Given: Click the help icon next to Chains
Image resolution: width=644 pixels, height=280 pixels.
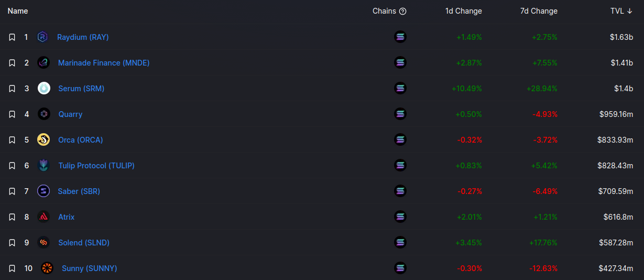Looking at the screenshot, I should (x=402, y=11).
